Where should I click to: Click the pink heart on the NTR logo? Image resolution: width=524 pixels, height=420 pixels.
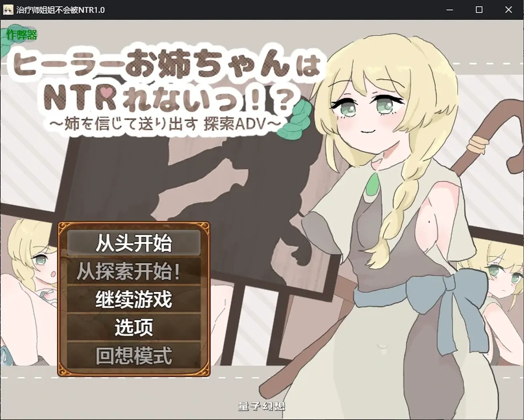click(105, 91)
